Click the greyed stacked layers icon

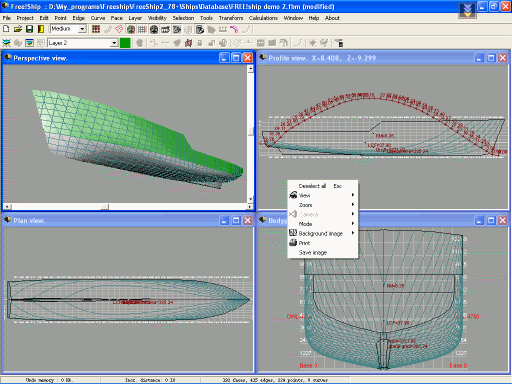(18, 43)
